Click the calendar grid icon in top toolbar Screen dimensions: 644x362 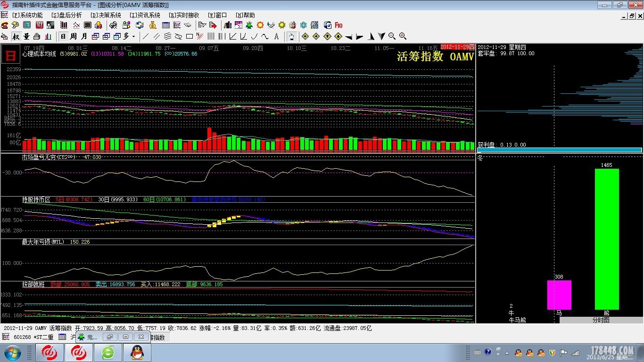pos(166,25)
